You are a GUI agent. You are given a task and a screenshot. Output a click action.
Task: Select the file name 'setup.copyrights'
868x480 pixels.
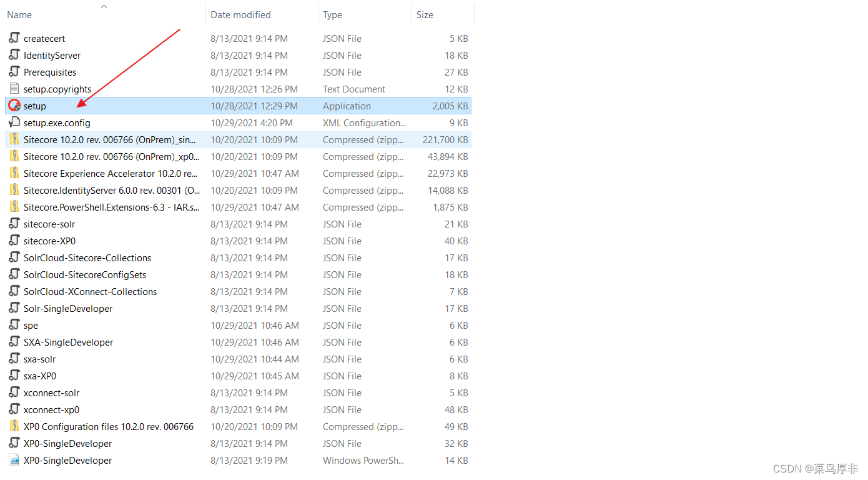pos(57,89)
